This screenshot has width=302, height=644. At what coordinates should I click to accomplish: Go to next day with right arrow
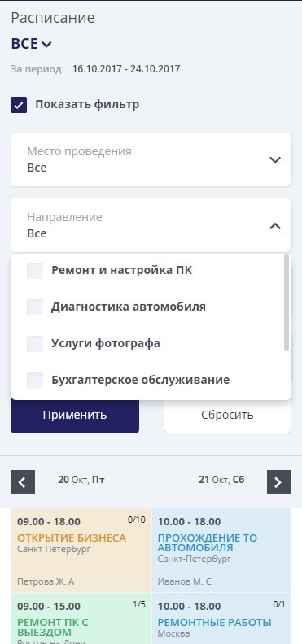tap(279, 482)
